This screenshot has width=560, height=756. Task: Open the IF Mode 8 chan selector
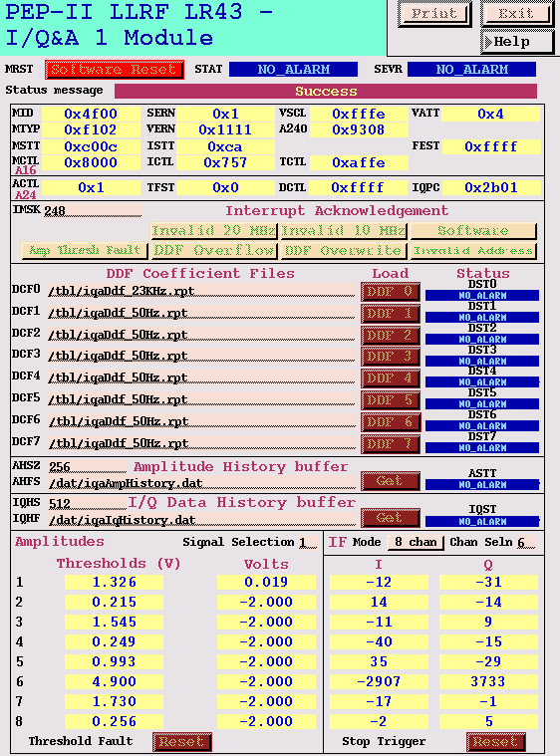[x=416, y=543]
